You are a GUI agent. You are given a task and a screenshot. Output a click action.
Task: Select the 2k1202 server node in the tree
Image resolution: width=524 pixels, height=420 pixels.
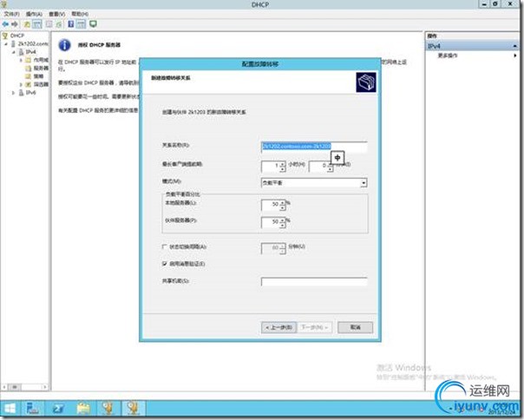[x=30, y=43]
